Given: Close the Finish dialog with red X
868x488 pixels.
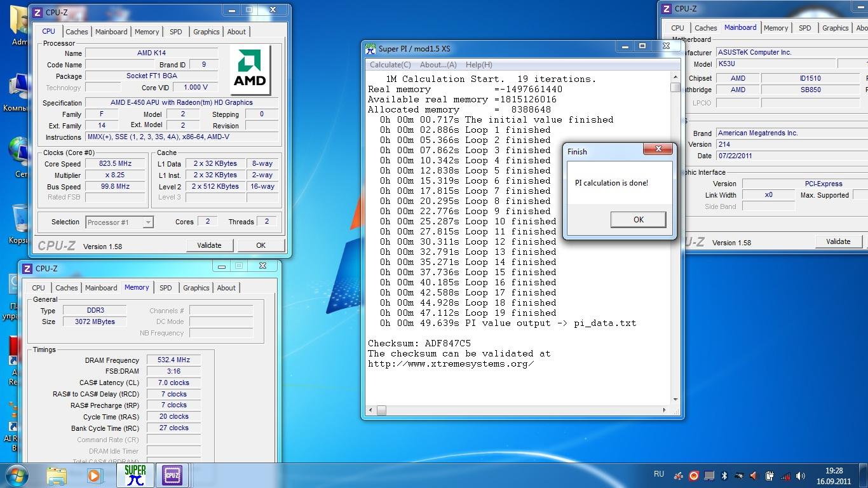Looking at the screenshot, I should tap(658, 149).
